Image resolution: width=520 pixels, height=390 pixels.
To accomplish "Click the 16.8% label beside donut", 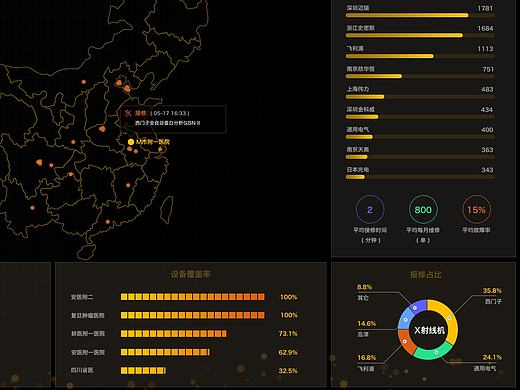I will pos(366,358).
